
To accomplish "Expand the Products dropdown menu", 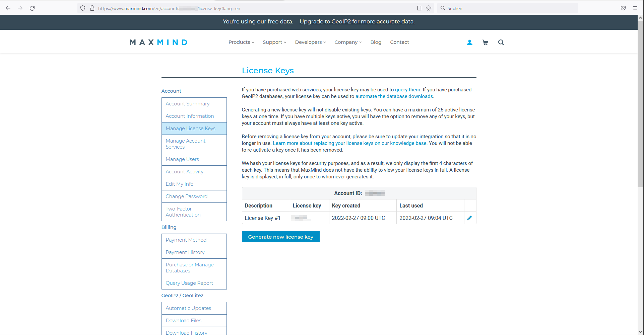I will pos(241,42).
